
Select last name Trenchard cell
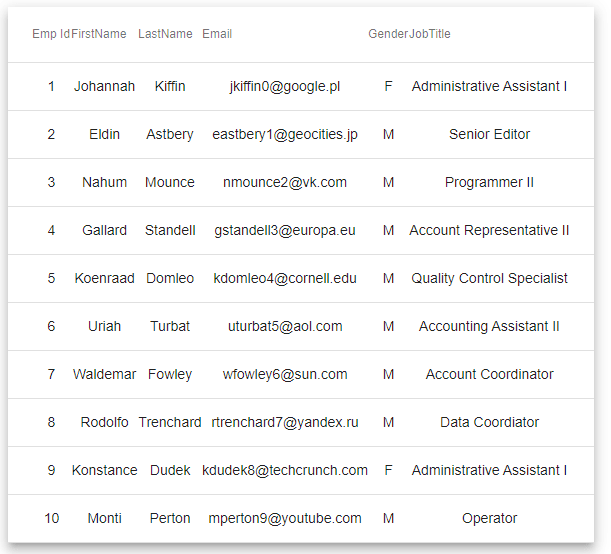click(170, 422)
